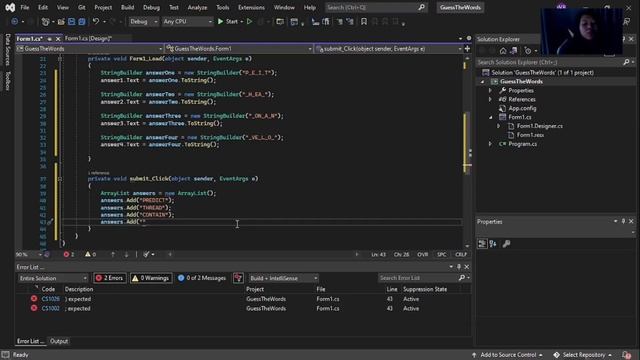The width and height of the screenshot is (640, 360).
Task: Open the Entire Solution scope dropdown
Action: pyautogui.click(x=53, y=278)
